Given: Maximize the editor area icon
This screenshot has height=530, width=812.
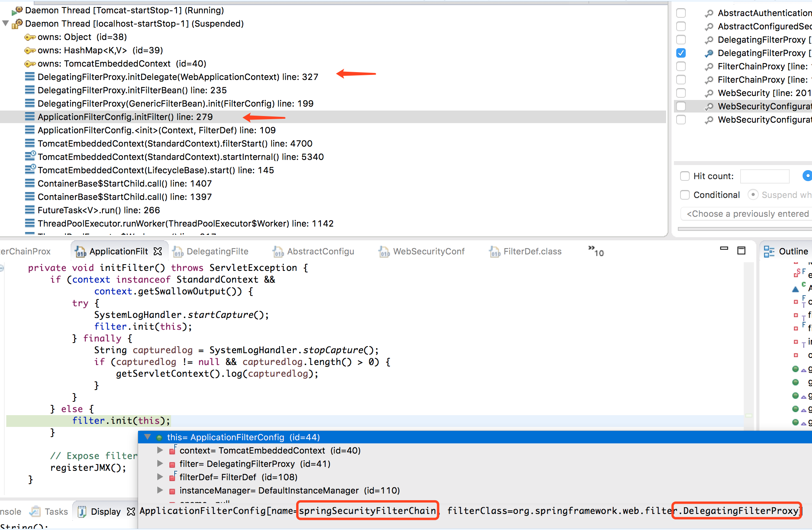Looking at the screenshot, I should point(741,250).
